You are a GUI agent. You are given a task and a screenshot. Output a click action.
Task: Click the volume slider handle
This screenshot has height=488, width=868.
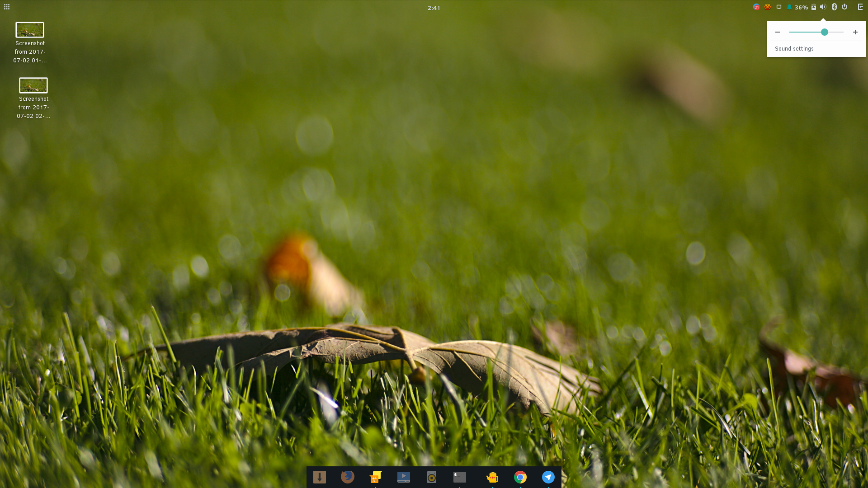825,32
